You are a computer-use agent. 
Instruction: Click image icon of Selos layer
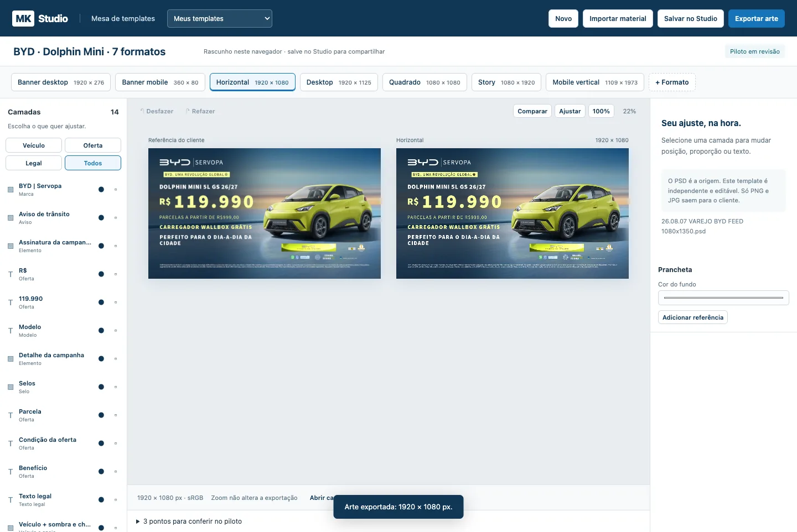tap(11, 387)
